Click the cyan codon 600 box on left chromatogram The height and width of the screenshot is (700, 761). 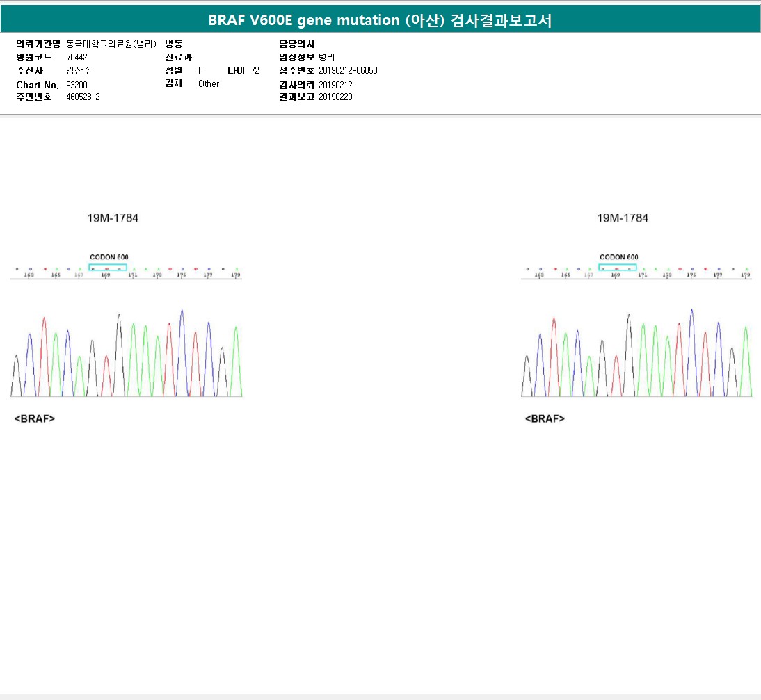point(108,268)
